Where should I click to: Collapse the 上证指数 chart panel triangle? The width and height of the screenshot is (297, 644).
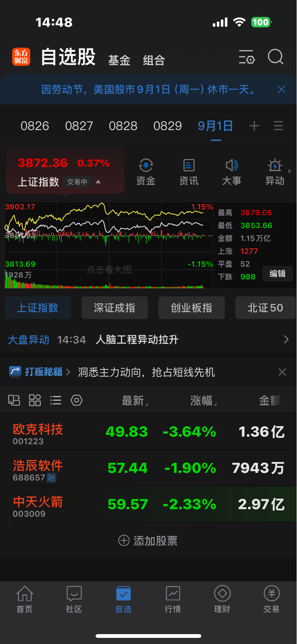click(x=98, y=181)
